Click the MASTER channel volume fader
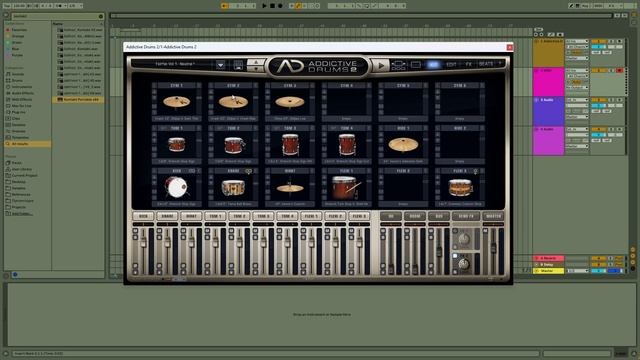 [x=493, y=247]
